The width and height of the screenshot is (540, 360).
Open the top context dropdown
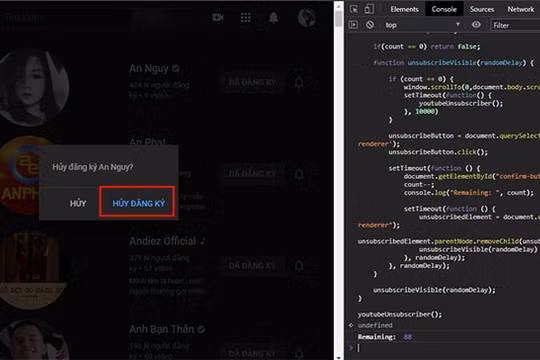422,25
